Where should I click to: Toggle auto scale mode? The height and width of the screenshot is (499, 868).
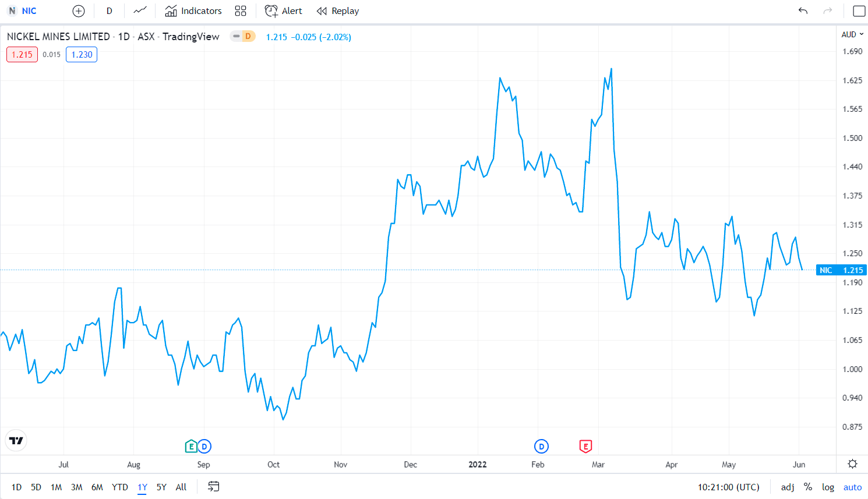(x=852, y=487)
